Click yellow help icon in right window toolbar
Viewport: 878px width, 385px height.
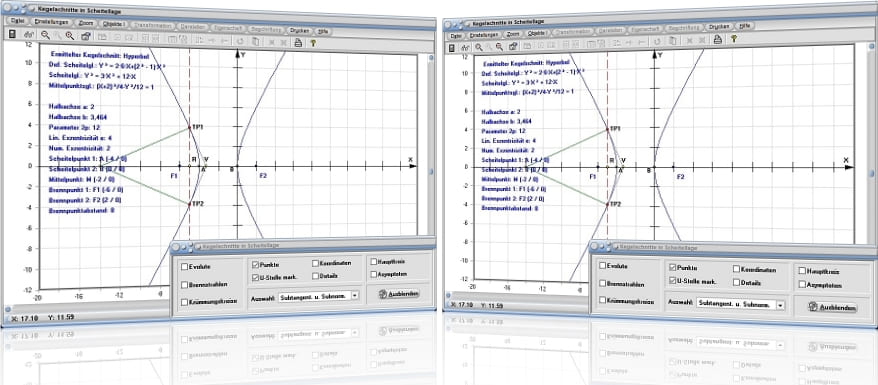tap(733, 39)
